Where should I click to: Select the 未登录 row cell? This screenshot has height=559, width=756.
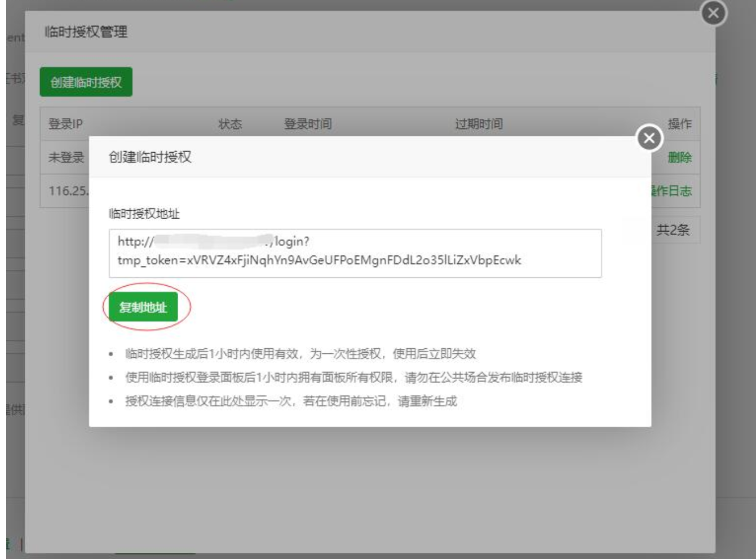(x=66, y=158)
